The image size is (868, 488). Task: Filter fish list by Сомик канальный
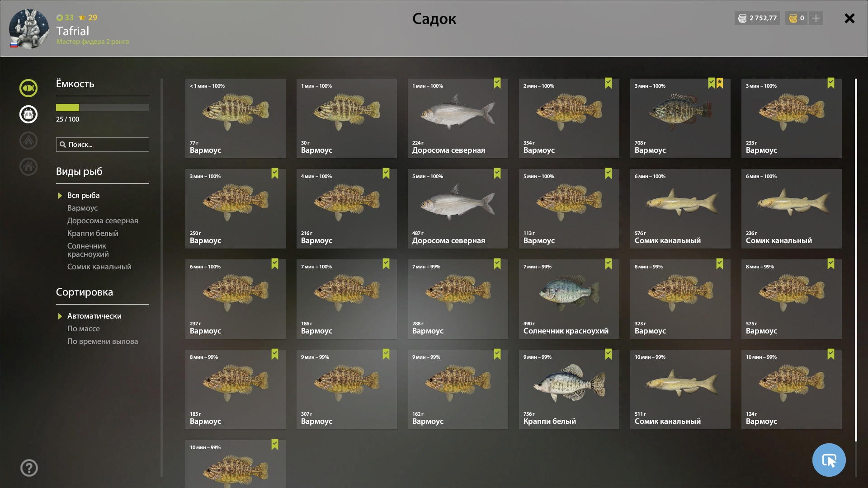click(99, 267)
